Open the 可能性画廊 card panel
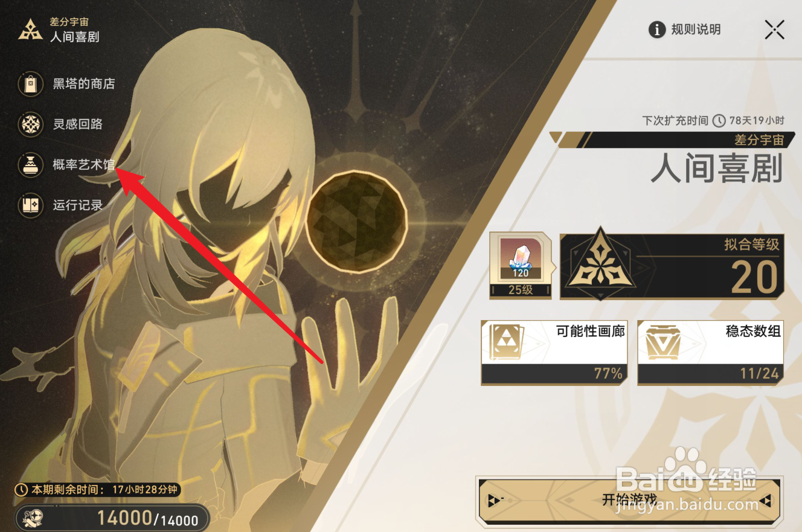 [x=554, y=352]
